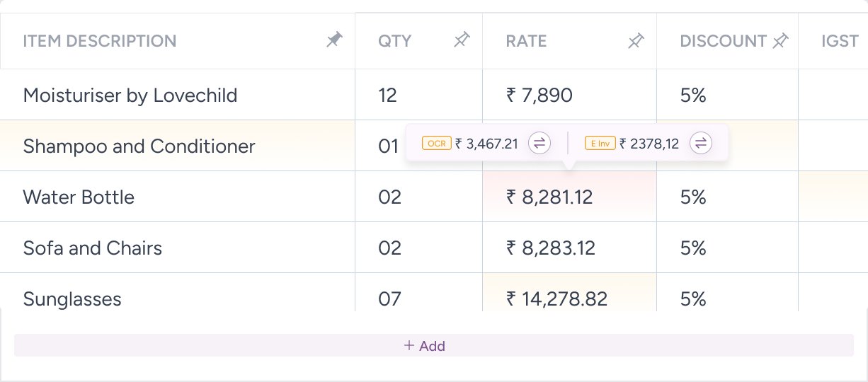The height and width of the screenshot is (382, 868).
Task: Swap in the OCR value 3,467.21
Action: click(539, 144)
